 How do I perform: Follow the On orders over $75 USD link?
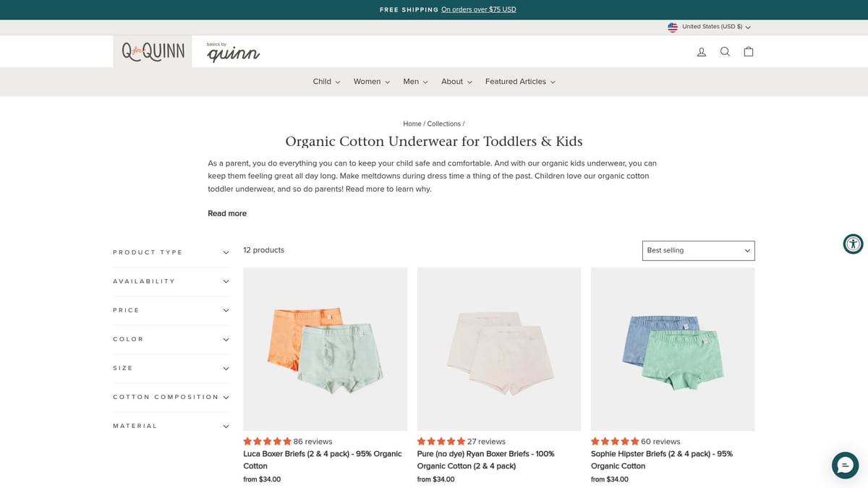pyautogui.click(x=478, y=9)
